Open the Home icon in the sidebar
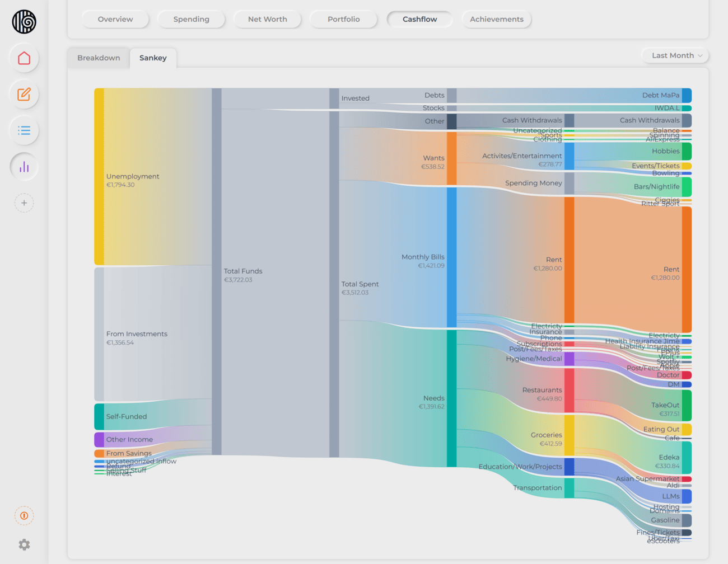Screen dimensions: 728x564 24,58
